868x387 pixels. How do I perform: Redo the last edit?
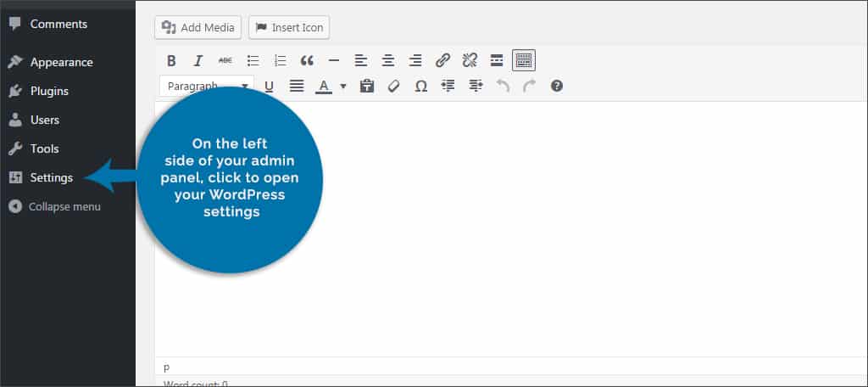pyautogui.click(x=530, y=87)
